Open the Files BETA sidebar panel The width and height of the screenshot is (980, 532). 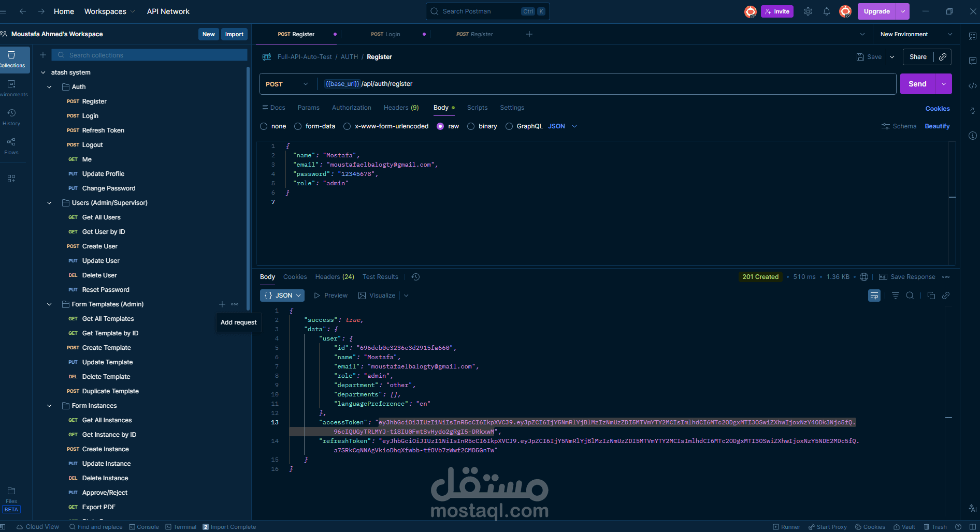(x=11, y=499)
